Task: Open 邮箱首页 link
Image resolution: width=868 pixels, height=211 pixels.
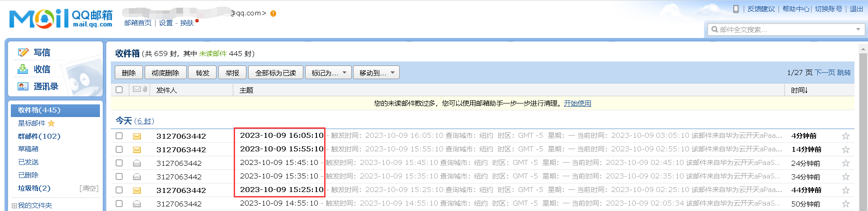Action: point(138,23)
